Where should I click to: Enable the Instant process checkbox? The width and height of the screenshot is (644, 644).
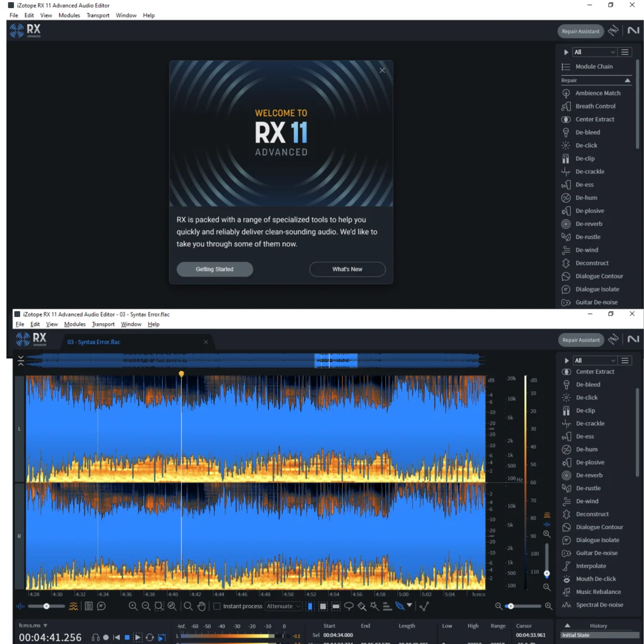pyautogui.click(x=217, y=606)
